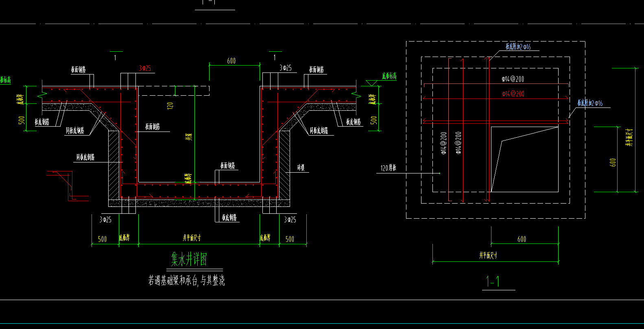This screenshot has width=644, height=329.
Task: Click the '120厚板' slab thickness label
Action: point(389,168)
